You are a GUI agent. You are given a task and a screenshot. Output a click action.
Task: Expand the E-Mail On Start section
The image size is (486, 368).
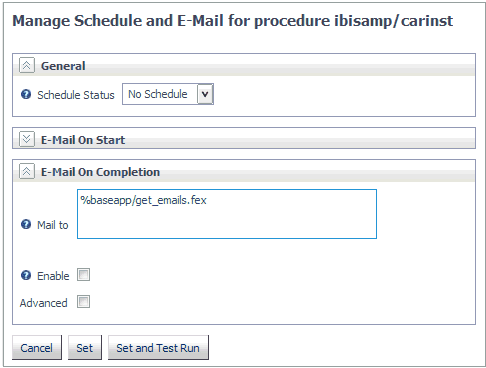pos(27,139)
